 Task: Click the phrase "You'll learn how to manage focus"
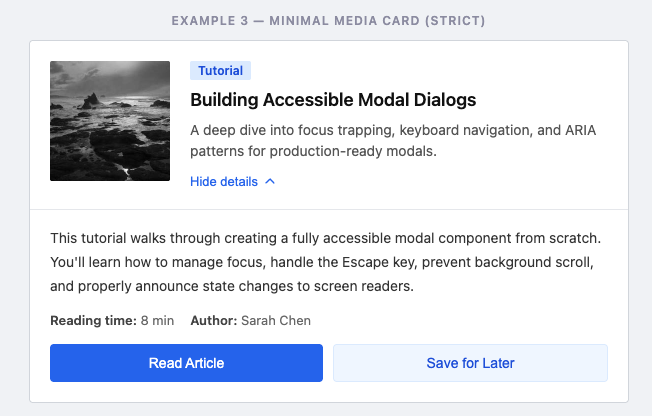(x=160, y=263)
